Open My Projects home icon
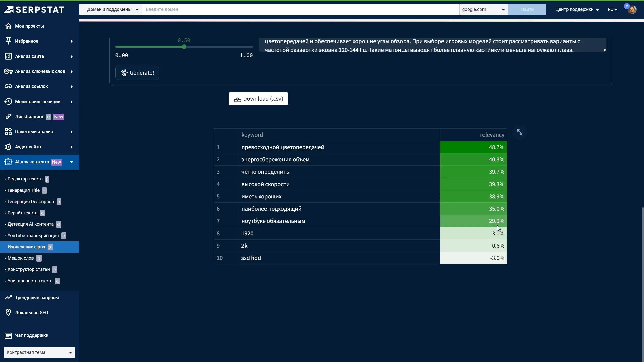The width and height of the screenshot is (644, 362). [x=8, y=26]
